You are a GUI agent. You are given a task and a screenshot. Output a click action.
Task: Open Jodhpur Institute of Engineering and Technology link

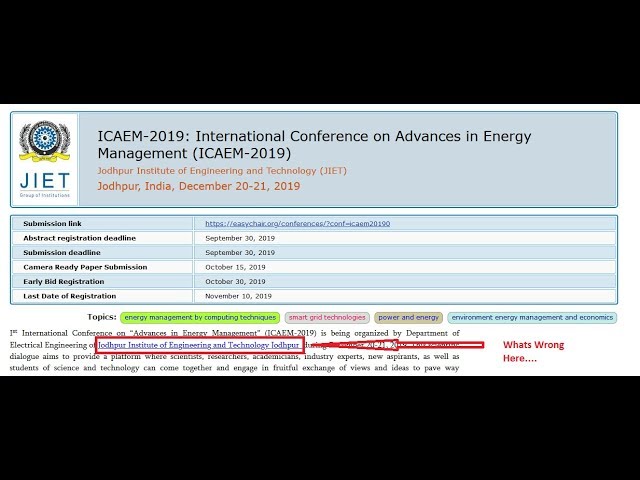click(198, 345)
